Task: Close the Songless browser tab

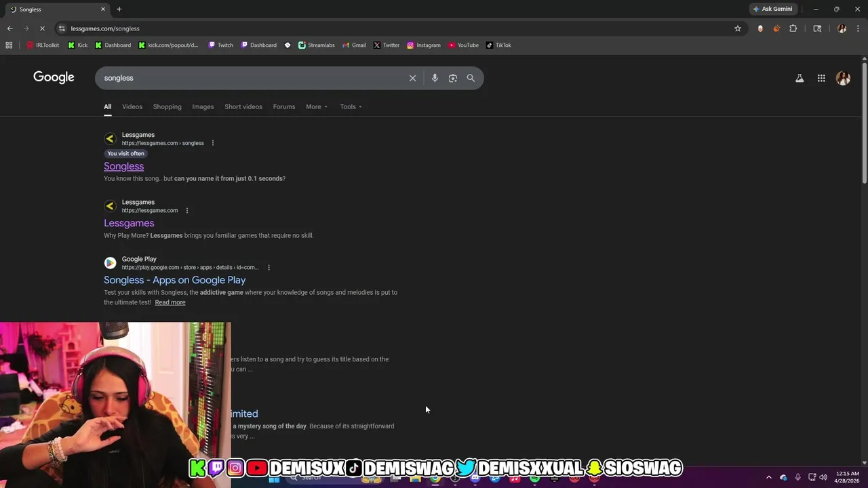Action: (x=103, y=9)
